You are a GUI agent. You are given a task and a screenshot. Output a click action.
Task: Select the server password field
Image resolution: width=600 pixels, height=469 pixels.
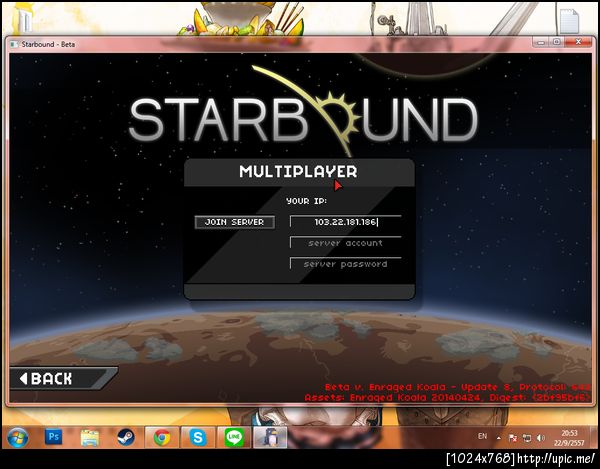346,264
